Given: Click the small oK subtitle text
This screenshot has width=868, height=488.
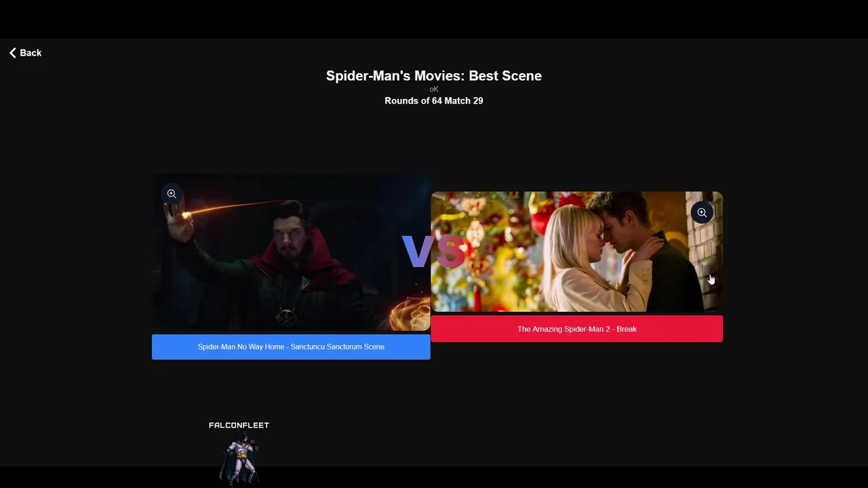Looking at the screenshot, I should coord(434,89).
